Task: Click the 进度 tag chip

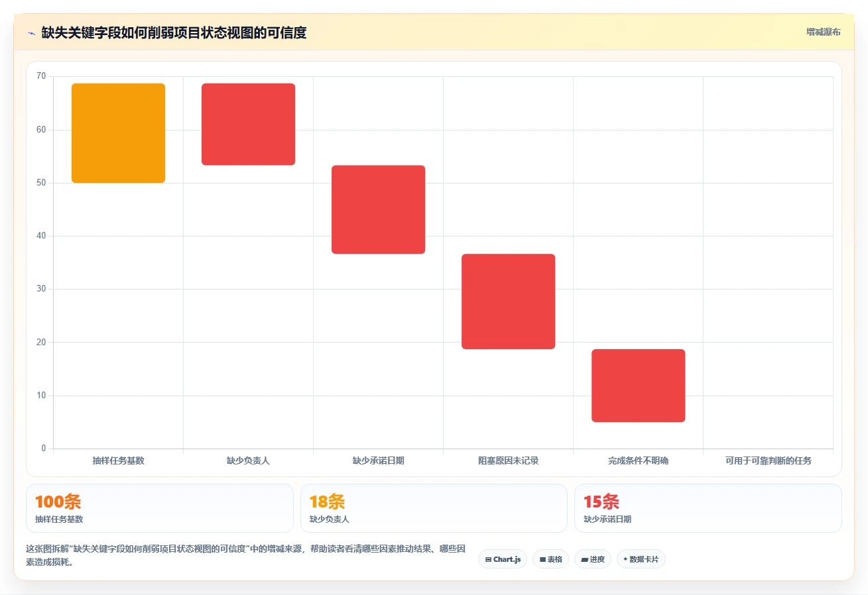Action: 593,559
